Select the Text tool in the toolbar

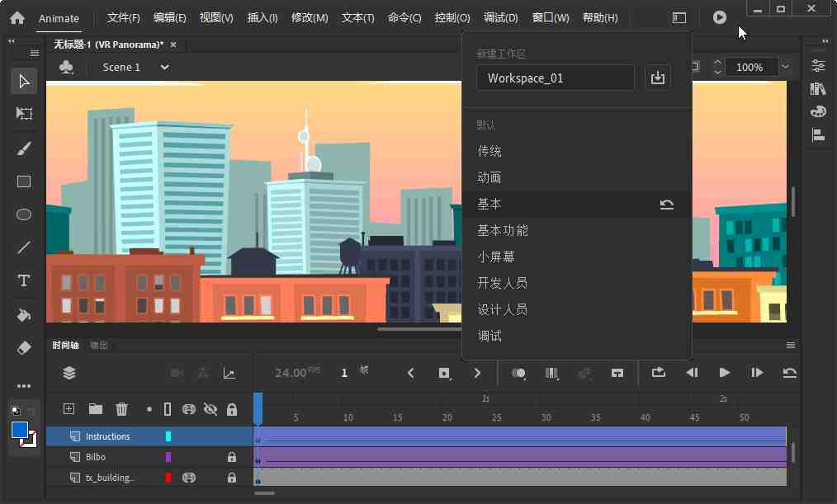(23, 280)
